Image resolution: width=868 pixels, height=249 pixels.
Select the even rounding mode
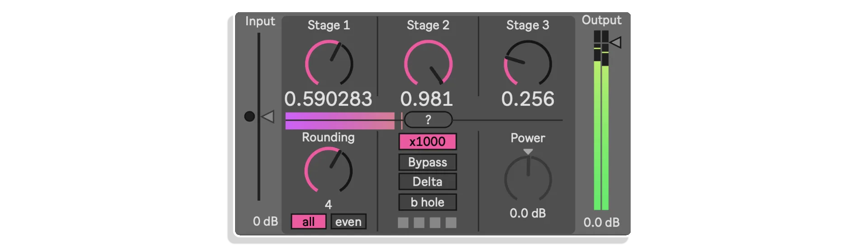click(349, 221)
